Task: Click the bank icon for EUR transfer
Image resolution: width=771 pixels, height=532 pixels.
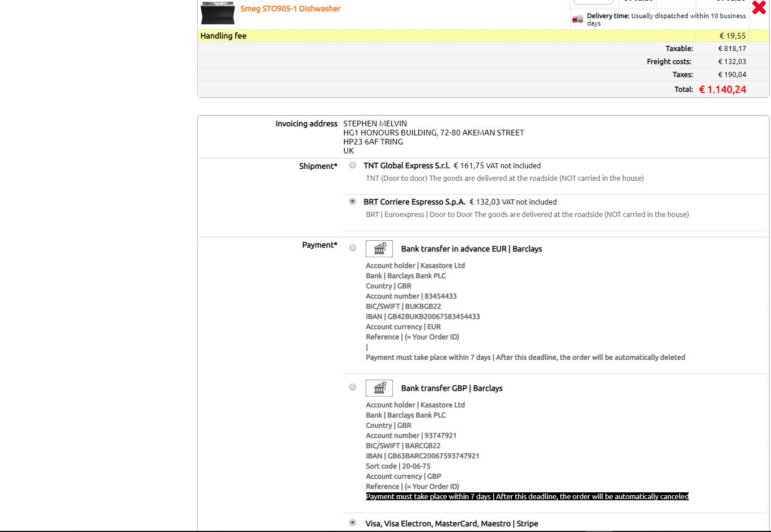Action: (379, 249)
